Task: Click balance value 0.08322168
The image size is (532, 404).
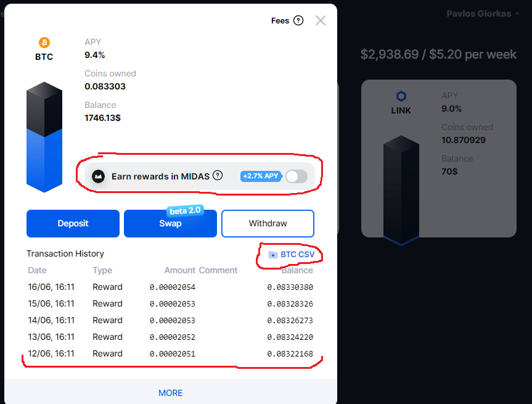Action: pos(290,354)
